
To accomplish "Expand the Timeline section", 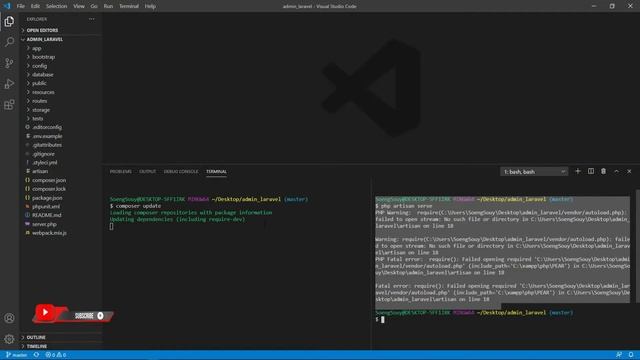I will click(x=61, y=346).
